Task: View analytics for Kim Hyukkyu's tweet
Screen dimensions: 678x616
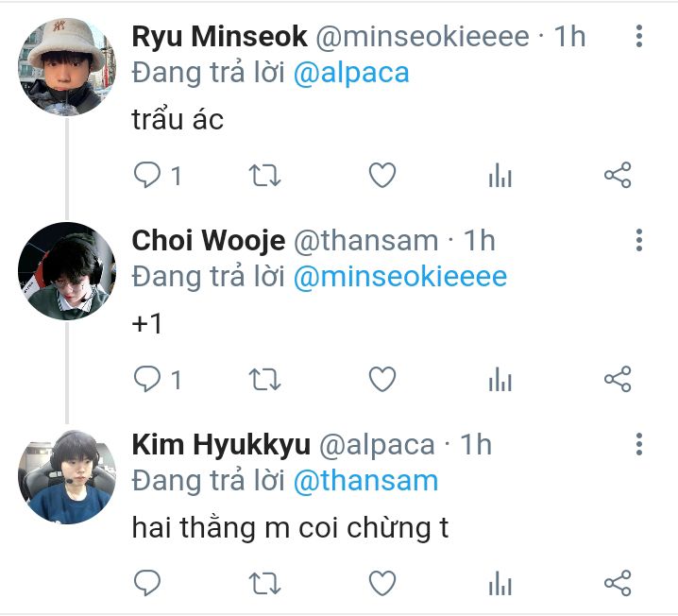Action: (x=500, y=582)
